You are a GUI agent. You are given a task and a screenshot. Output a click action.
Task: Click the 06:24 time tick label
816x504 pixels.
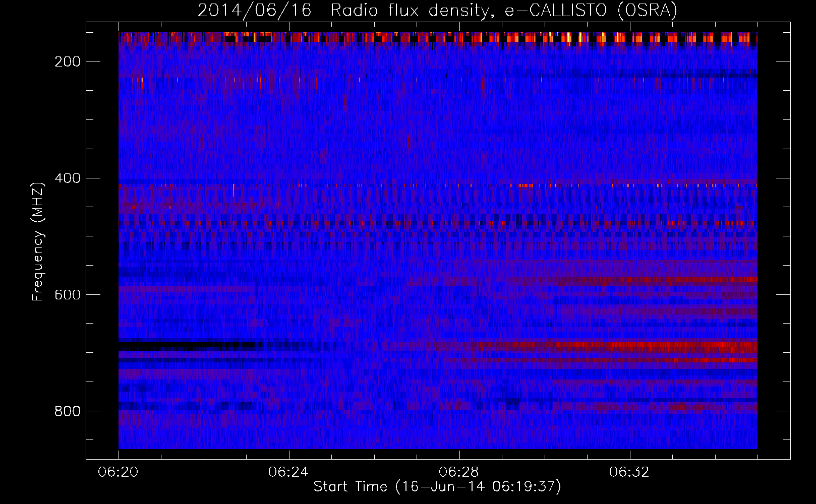(288, 472)
